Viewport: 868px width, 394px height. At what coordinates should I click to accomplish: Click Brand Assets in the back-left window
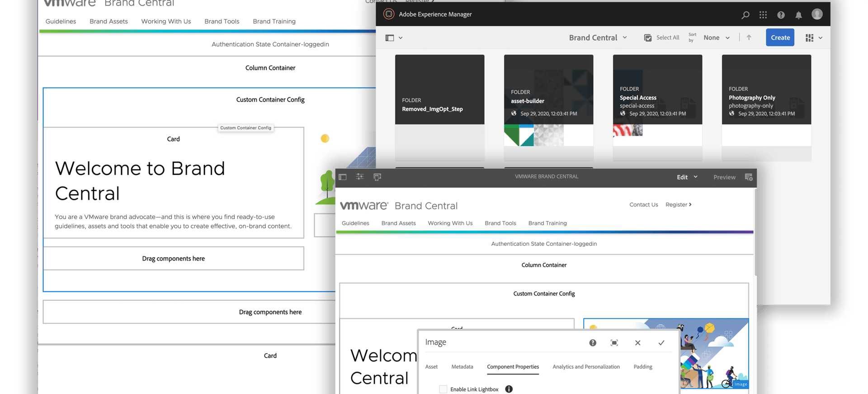(108, 21)
